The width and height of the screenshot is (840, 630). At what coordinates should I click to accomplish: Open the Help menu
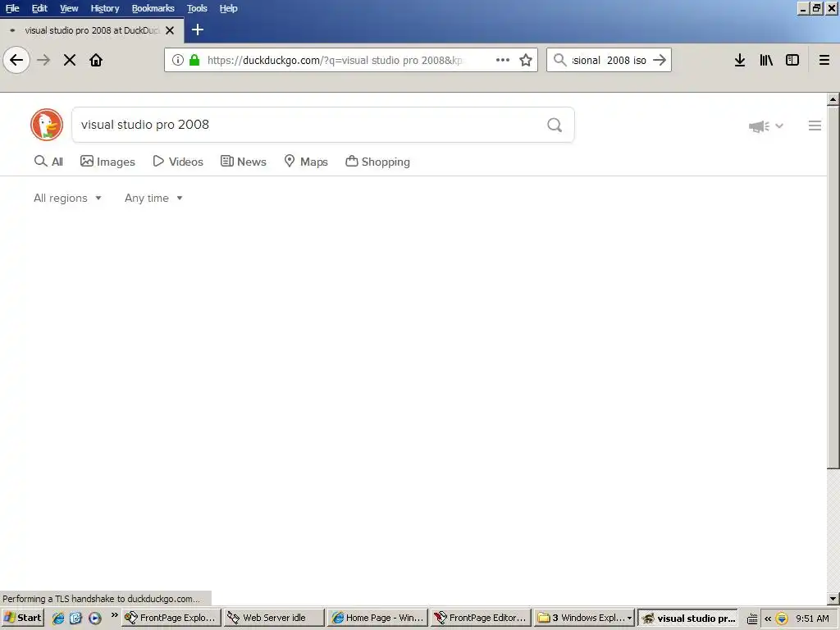pyautogui.click(x=228, y=8)
